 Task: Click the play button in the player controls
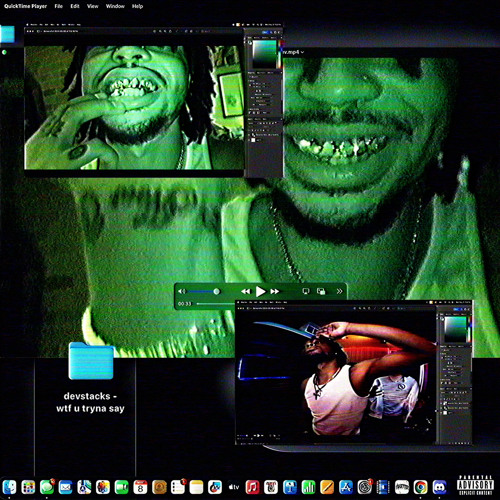coord(260,291)
